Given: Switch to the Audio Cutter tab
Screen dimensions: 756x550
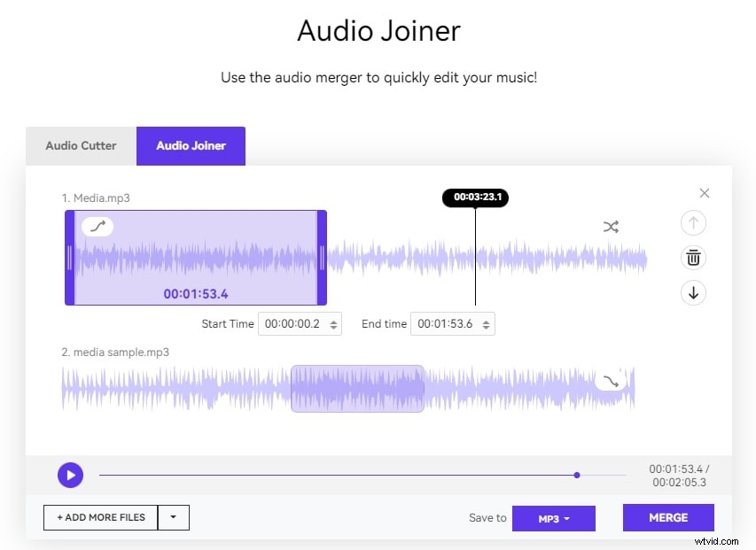Looking at the screenshot, I should (x=81, y=145).
